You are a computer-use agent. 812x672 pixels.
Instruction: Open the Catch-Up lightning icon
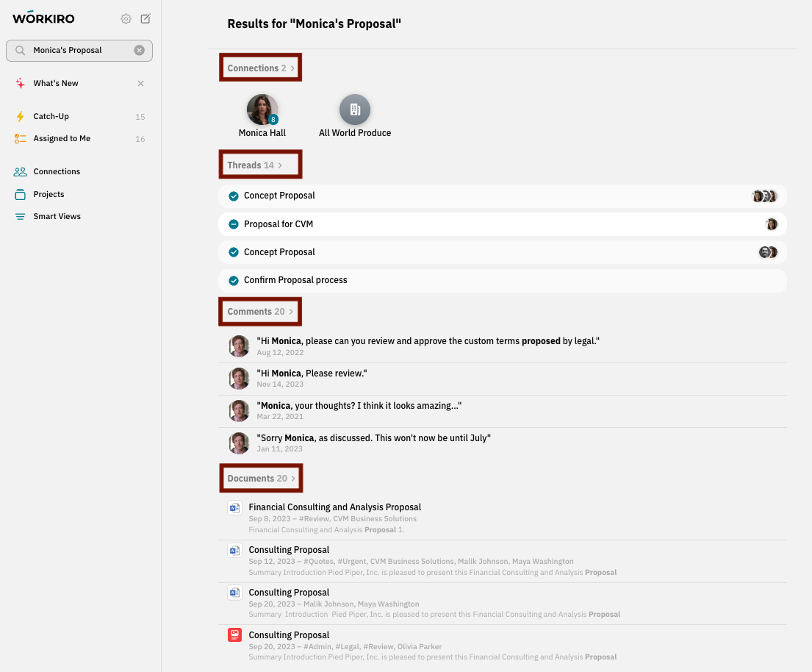pos(21,117)
